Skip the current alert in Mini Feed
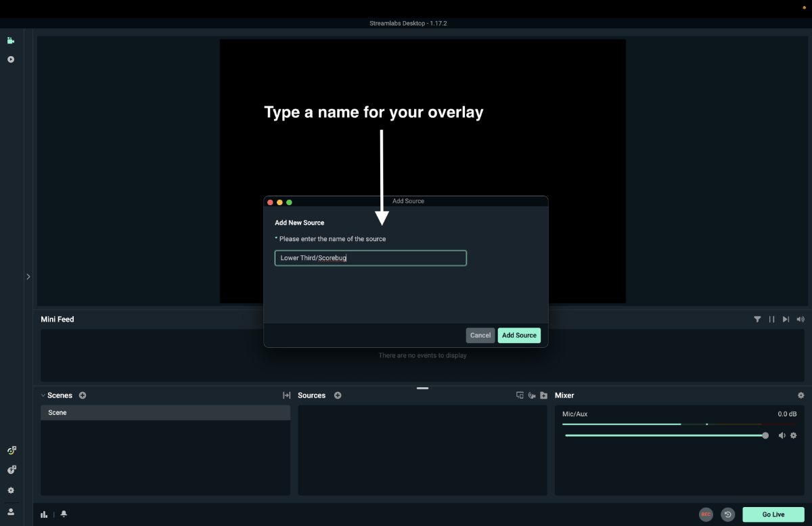The width and height of the screenshot is (812, 526). (786, 320)
